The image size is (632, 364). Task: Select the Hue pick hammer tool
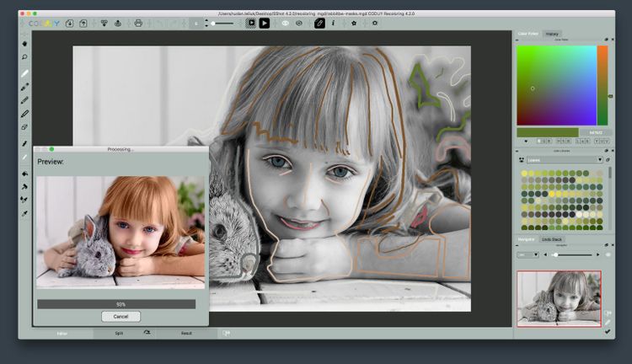(24, 187)
